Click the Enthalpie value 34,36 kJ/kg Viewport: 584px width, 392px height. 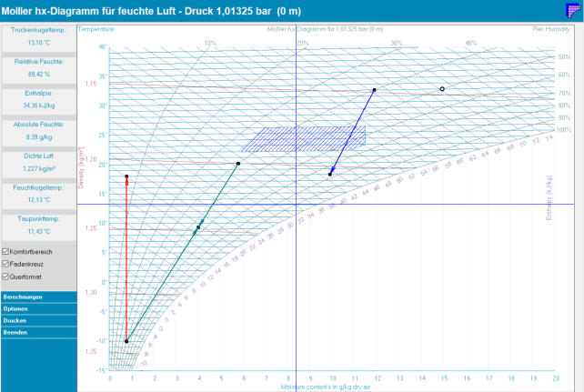point(38,106)
